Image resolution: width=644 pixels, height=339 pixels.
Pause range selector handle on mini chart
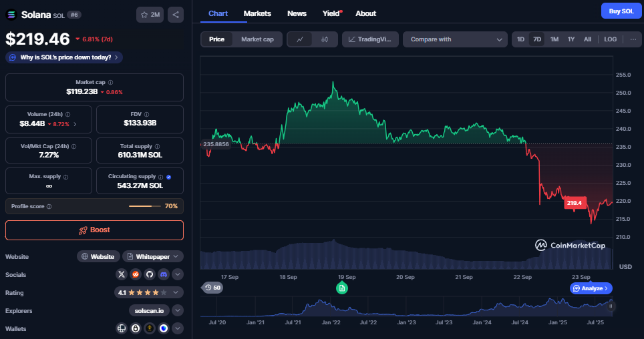point(611,306)
